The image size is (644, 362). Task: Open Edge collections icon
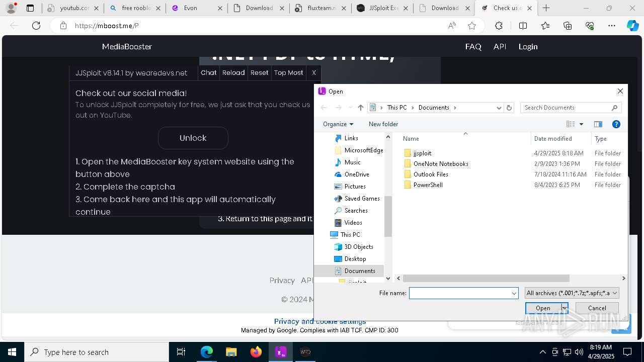(568, 26)
